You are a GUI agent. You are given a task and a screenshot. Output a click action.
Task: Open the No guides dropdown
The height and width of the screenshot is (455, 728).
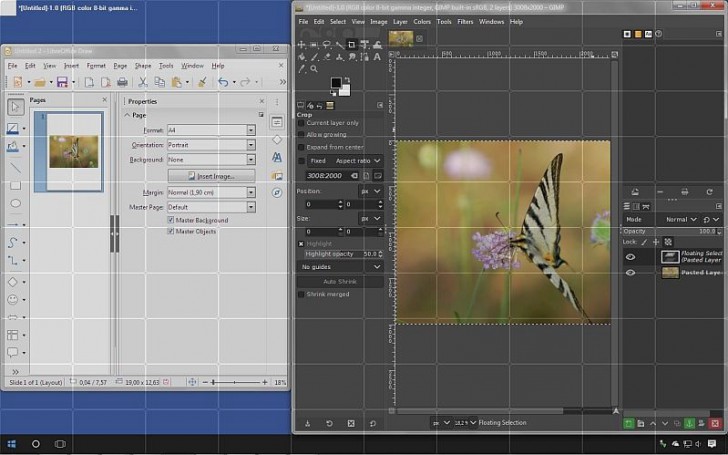(340, 267)
